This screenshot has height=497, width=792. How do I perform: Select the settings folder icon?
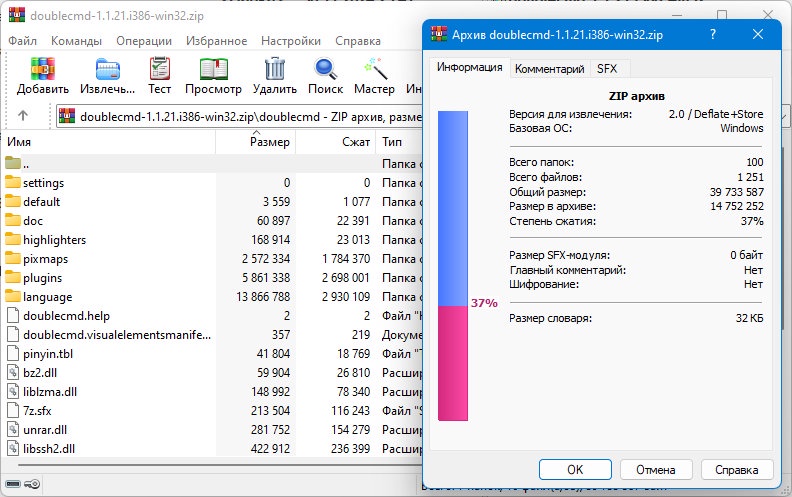pos(13,182)
